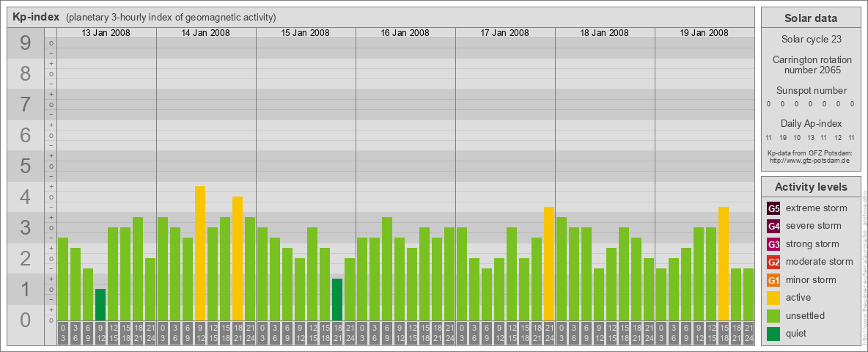Click the Ap-index value 10

click(797, 137)
